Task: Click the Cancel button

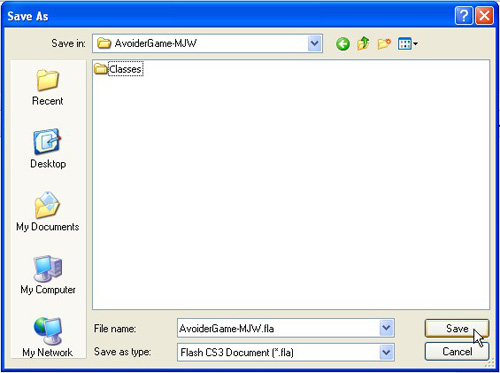Action: coord(457,352)
